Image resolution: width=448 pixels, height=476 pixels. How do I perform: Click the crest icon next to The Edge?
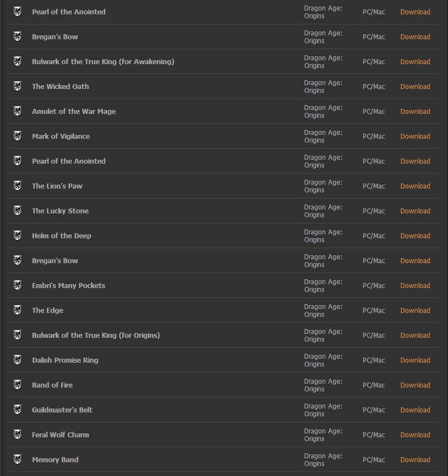point(17,310)
